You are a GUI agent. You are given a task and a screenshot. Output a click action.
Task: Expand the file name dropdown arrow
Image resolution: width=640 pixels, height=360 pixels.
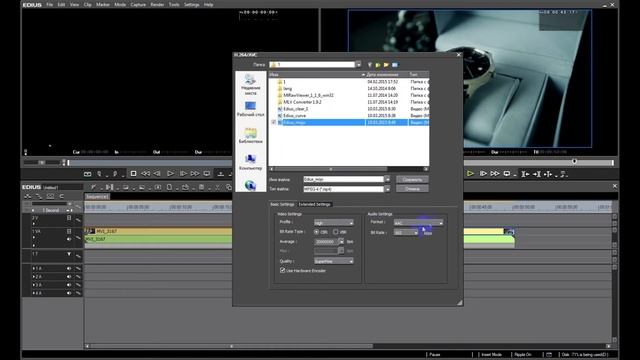point(387,179)
